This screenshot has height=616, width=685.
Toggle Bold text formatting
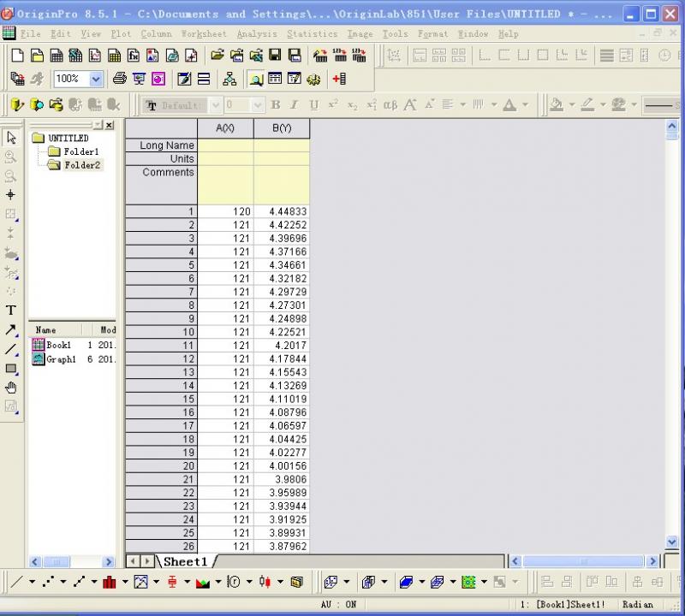[x=276, y=105]
